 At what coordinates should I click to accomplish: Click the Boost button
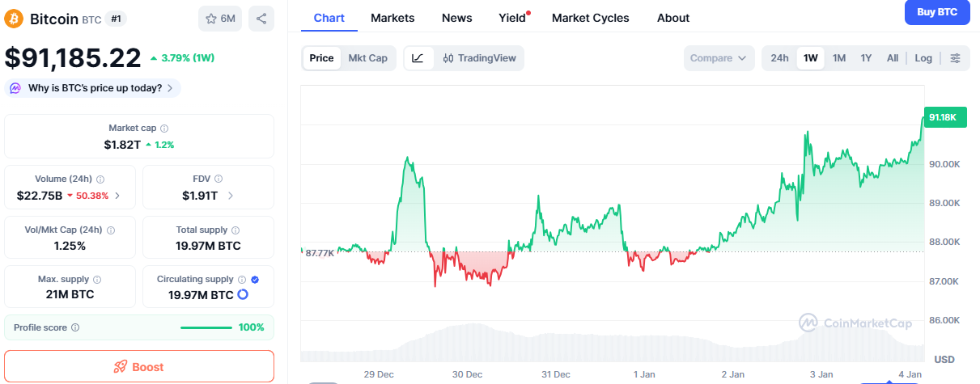pos(139,367)
